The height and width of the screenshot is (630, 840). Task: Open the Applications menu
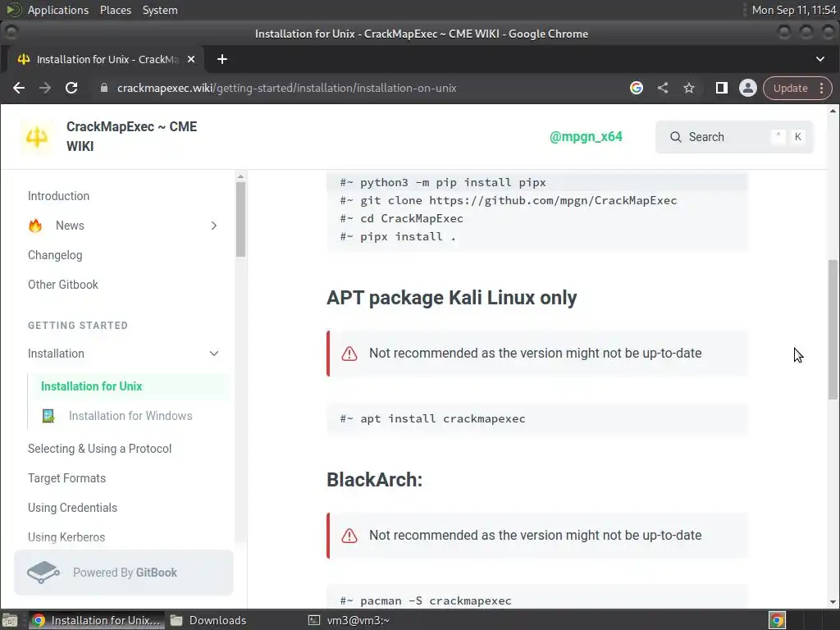(x=57, y=10)
